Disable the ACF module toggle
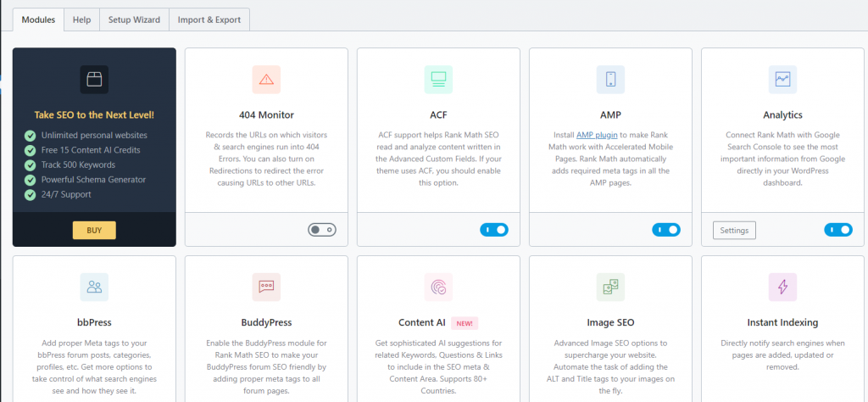Image resolution: width=868 pixels, height=402 pixels. [494, 230]
